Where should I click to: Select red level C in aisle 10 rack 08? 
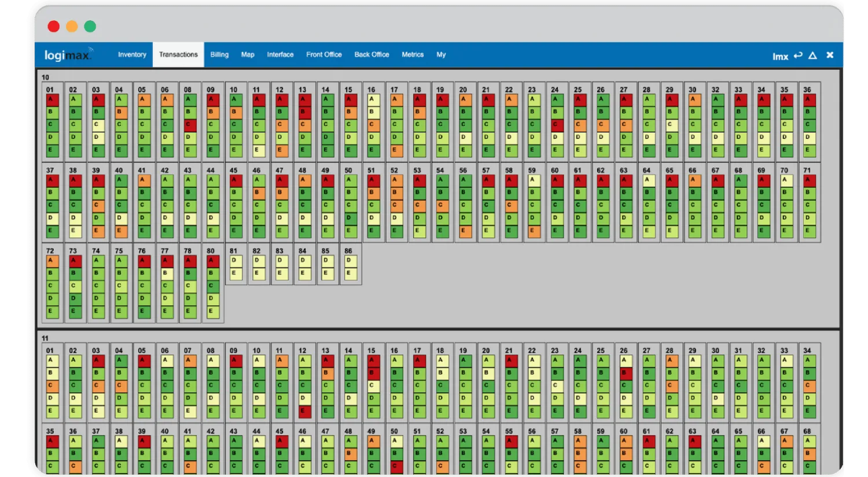click(188, 125)
